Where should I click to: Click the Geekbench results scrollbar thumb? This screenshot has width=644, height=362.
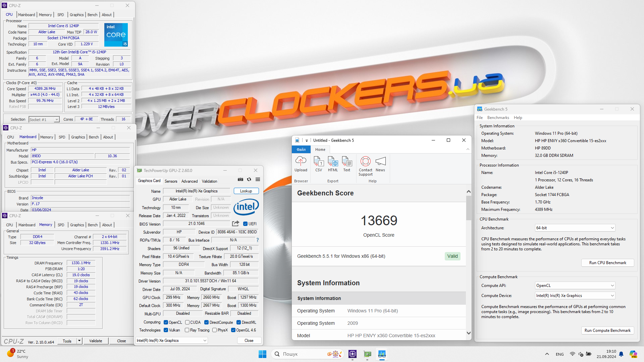coord(469,208)
